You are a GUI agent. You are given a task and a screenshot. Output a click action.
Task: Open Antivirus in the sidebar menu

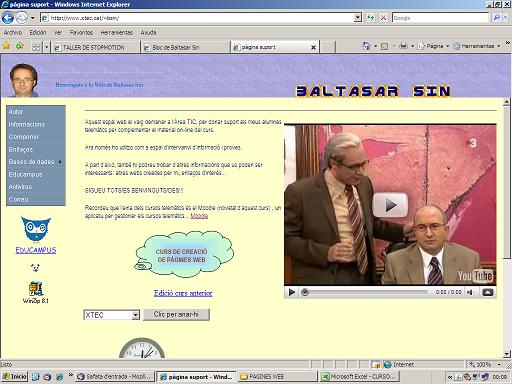[36, 187]
